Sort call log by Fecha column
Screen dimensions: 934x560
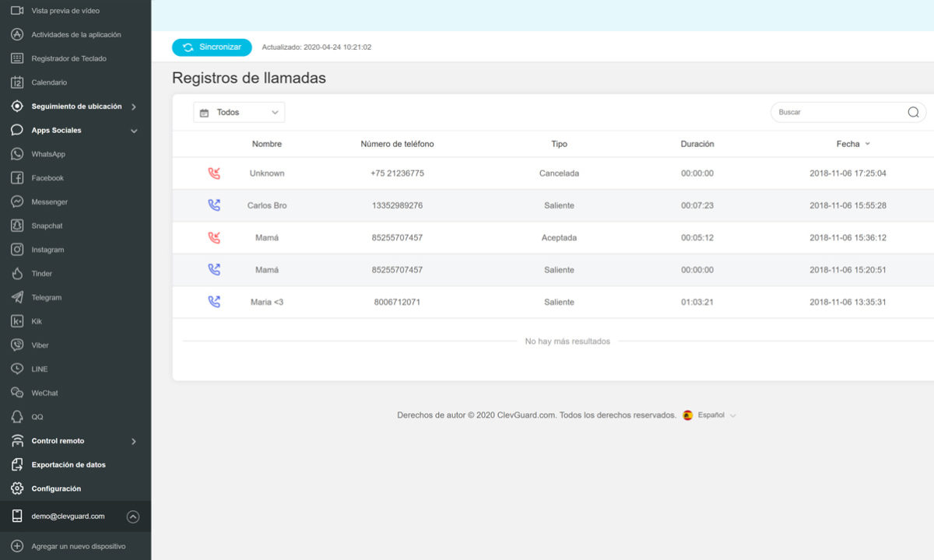click(x=853, y=144)
